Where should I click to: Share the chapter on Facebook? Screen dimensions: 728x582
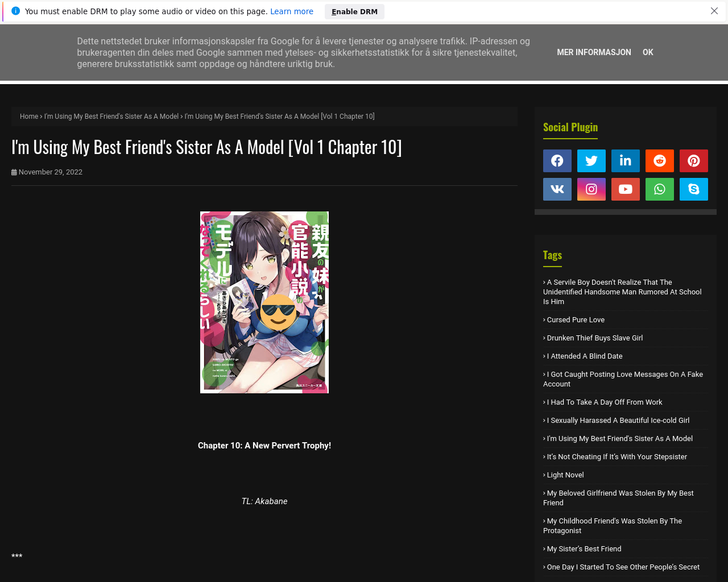pos(557,161)
